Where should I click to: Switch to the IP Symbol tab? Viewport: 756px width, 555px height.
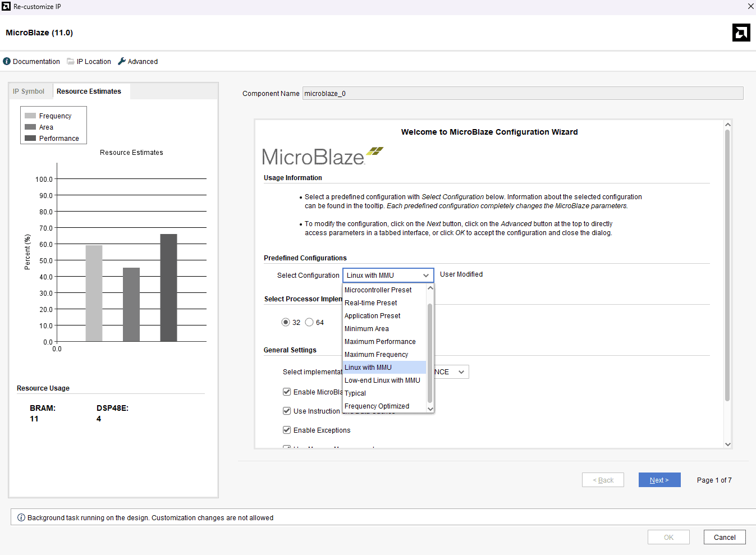point(29,91)
